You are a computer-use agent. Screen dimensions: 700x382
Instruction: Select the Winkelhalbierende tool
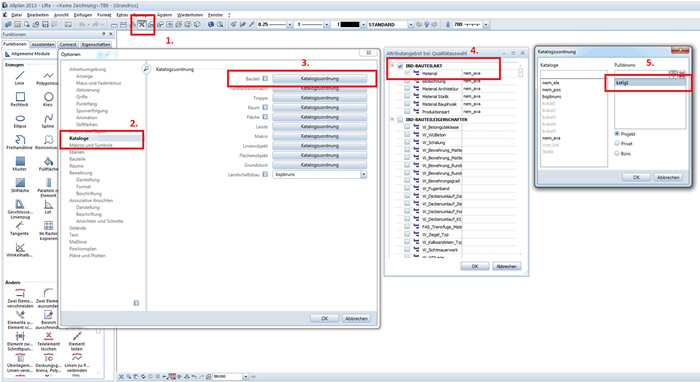click(x=20, y=250)
